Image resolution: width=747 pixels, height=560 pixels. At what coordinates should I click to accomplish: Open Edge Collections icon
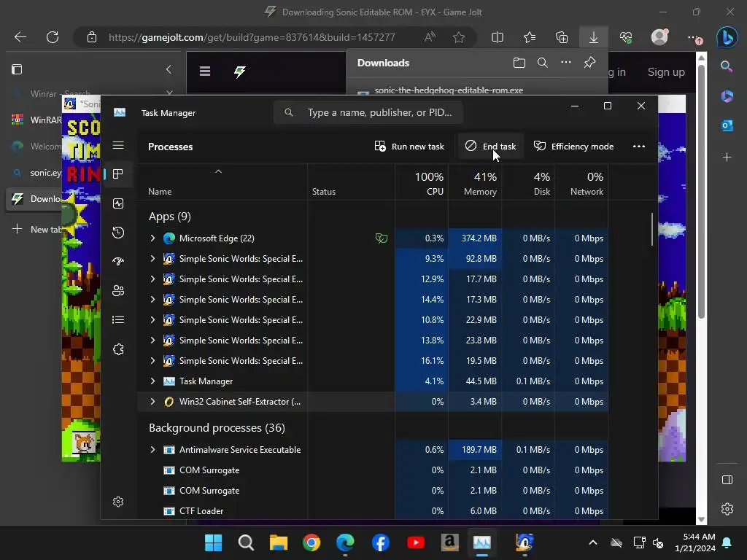click(x=562, y=37)
